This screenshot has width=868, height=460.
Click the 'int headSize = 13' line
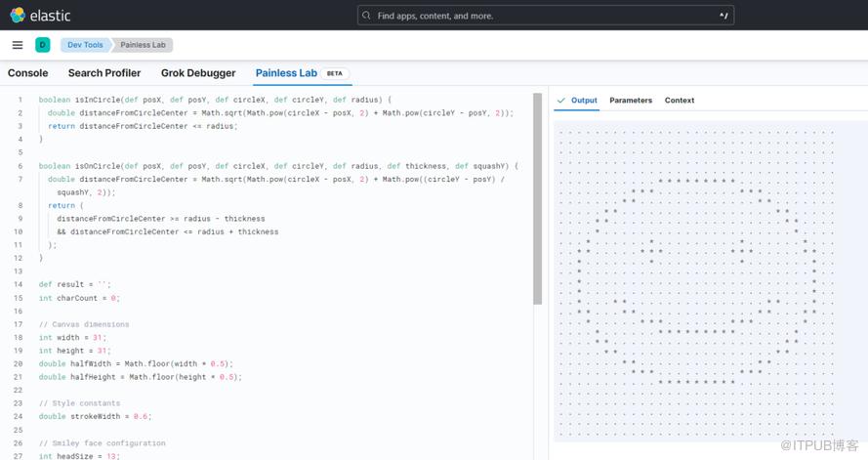[79, 456]
